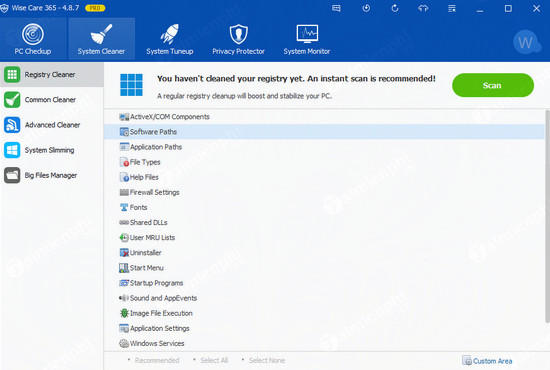Click the Uninstaller icon
Screen dimensions: 550x370
pos(124,253)
